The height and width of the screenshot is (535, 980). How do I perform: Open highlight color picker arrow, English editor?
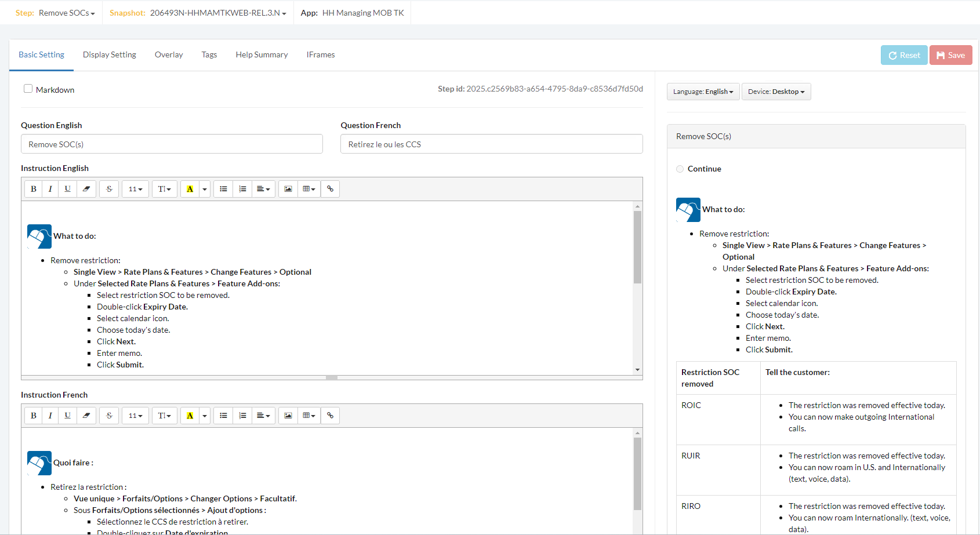[205, 189]
